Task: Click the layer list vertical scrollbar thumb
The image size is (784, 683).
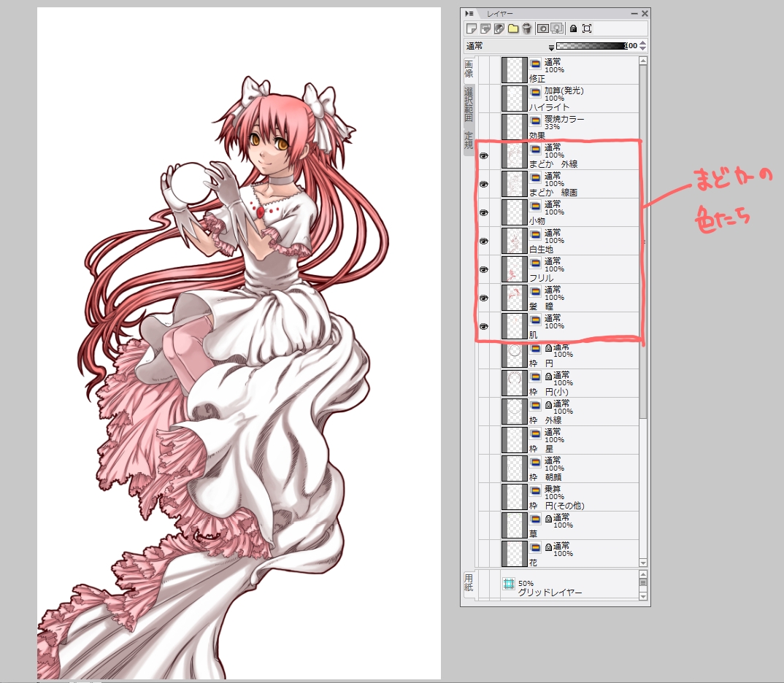Action: tap(643, 242)
